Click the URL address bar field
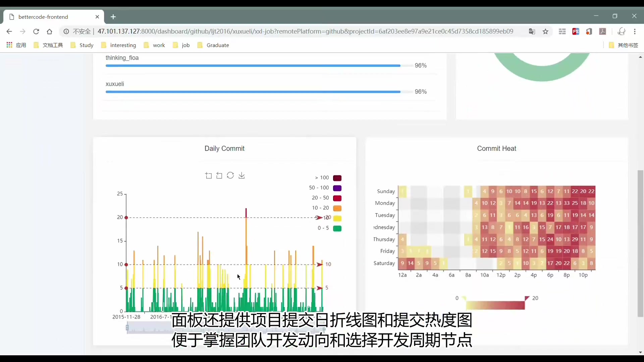 click(302, 32)
